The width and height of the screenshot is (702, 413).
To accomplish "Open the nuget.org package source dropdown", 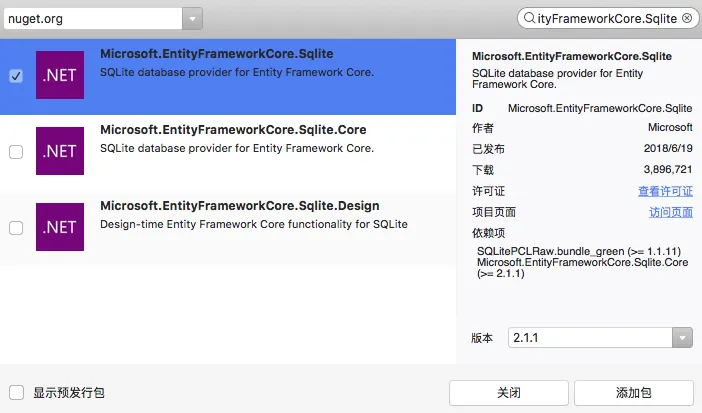I will pos(192,18).
